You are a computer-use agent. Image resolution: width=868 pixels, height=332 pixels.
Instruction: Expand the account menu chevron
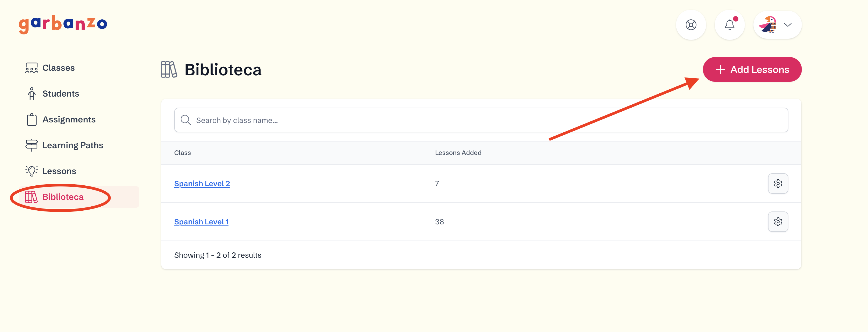[x=788, y=25]
